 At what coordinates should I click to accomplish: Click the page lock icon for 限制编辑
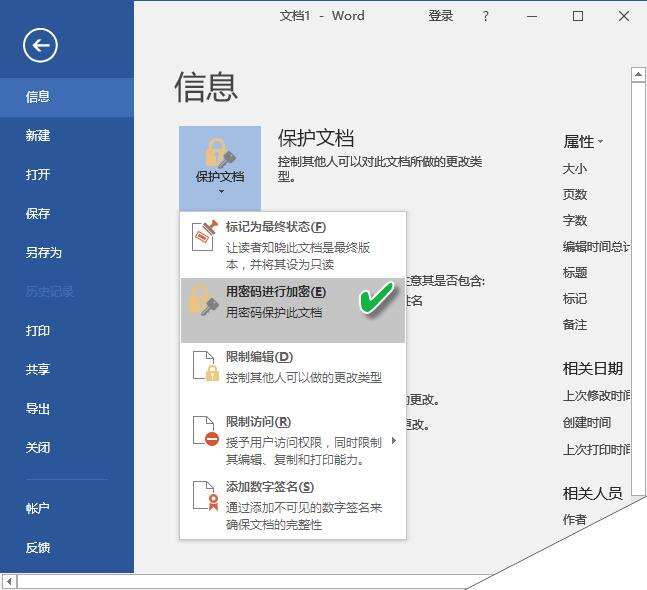(x=206, y=366)
